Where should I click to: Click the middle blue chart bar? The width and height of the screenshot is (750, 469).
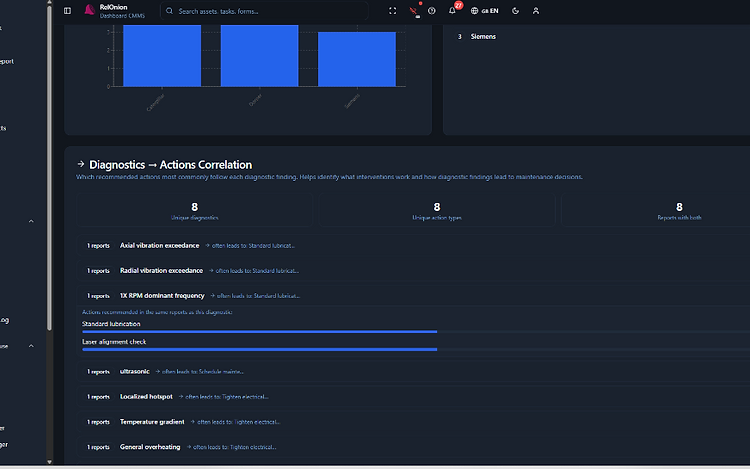259,55
